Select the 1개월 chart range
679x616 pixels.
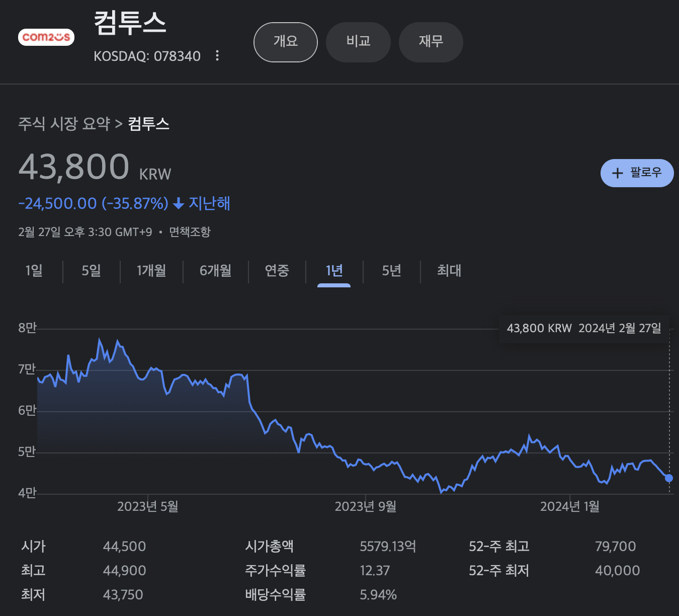click(151, 271)
